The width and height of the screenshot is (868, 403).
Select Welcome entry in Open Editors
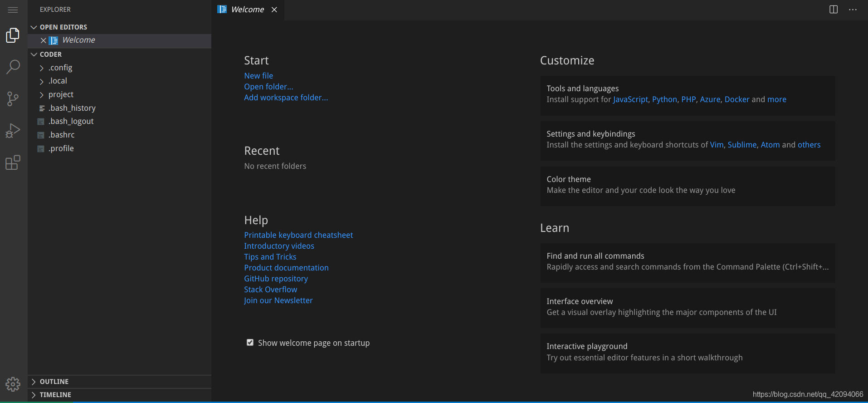click(120, 40)
